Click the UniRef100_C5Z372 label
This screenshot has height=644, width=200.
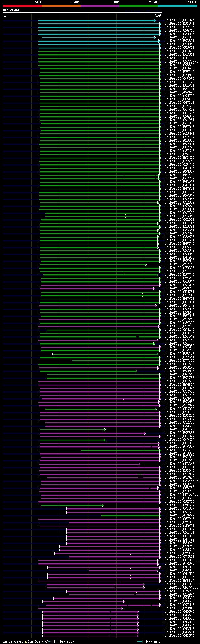click(x=179, y=203)
